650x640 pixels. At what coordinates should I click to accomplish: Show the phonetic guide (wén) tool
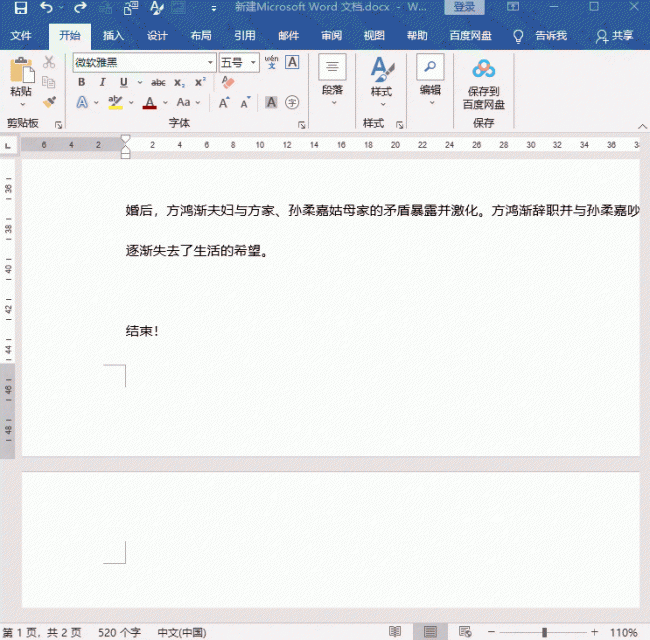tap(272, 62)
